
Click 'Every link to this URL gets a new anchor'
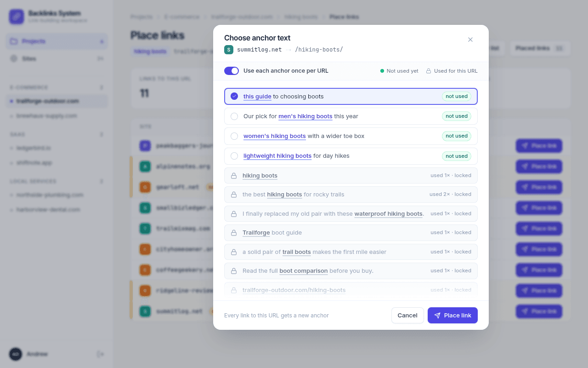pyautogui.click(x=277, y=316)
